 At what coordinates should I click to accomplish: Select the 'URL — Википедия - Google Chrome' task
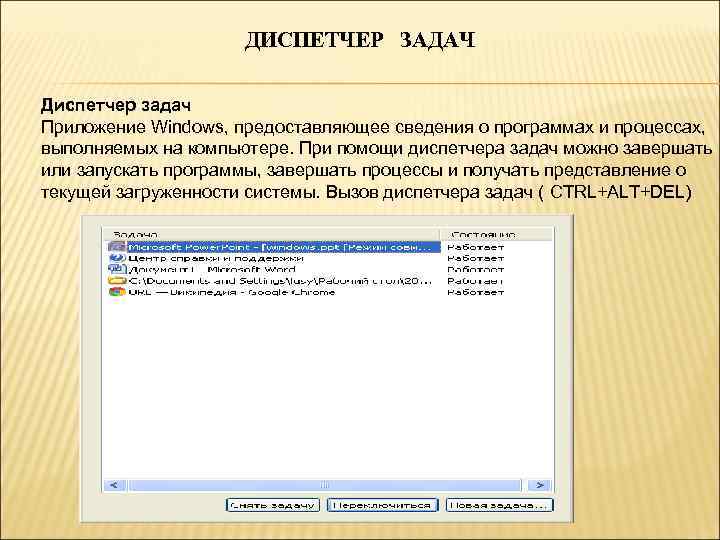pyautogui.click(x=231, y=292)
